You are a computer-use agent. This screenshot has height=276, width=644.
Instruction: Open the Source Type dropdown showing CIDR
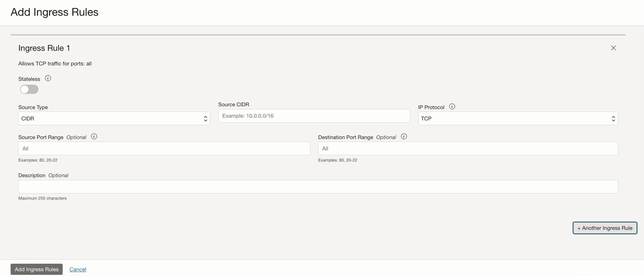114,118
